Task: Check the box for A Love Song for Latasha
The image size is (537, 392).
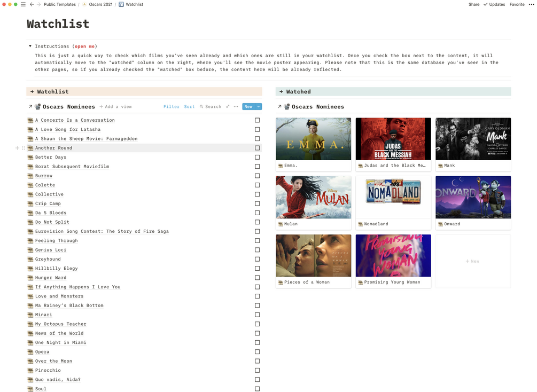Action: [257, 129]
